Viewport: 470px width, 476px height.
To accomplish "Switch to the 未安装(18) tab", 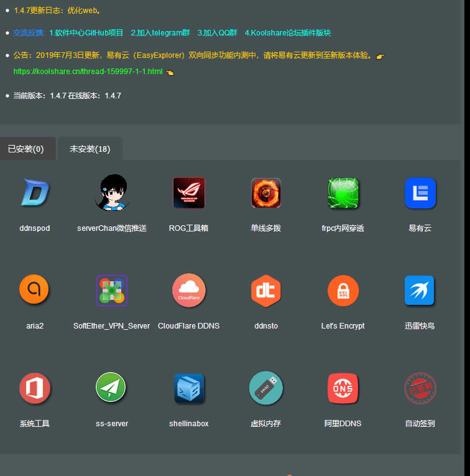I will tap(90, 149).
